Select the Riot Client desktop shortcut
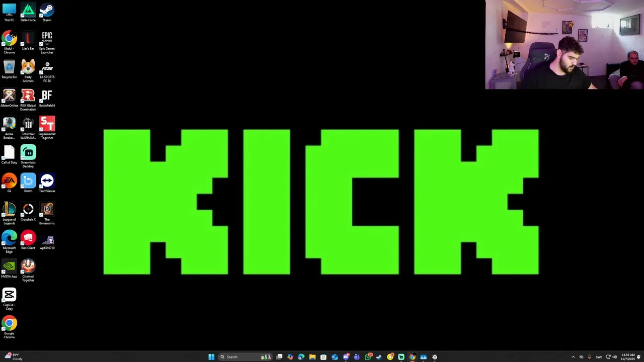644x362 pixels. pos(28,240)
